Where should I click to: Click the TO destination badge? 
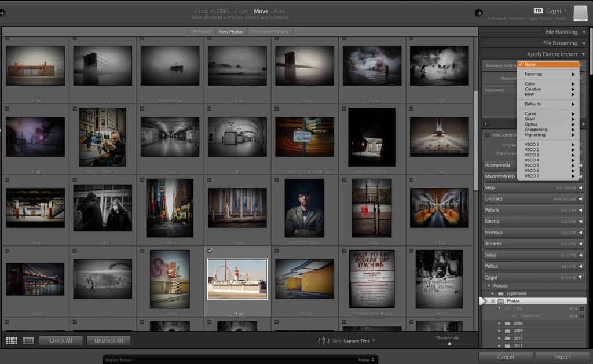538,10
